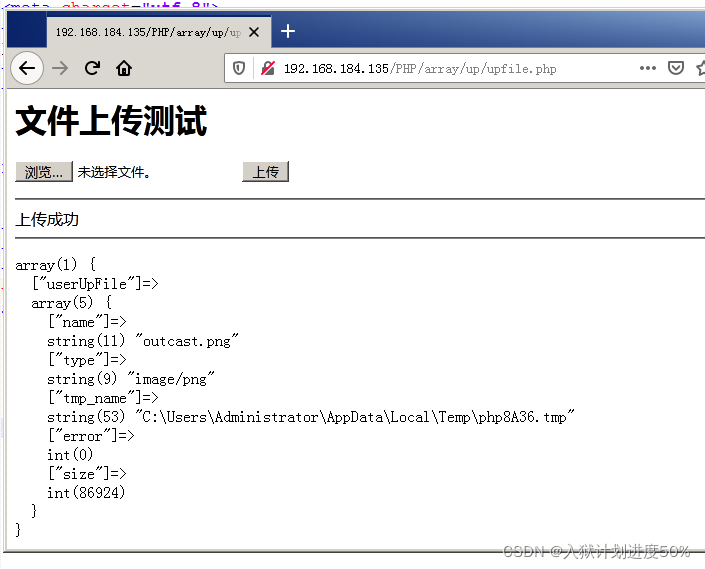Click the ["name"]=> key line
The height and width of the screenshot is (569, 705).
tap(87, 322)
